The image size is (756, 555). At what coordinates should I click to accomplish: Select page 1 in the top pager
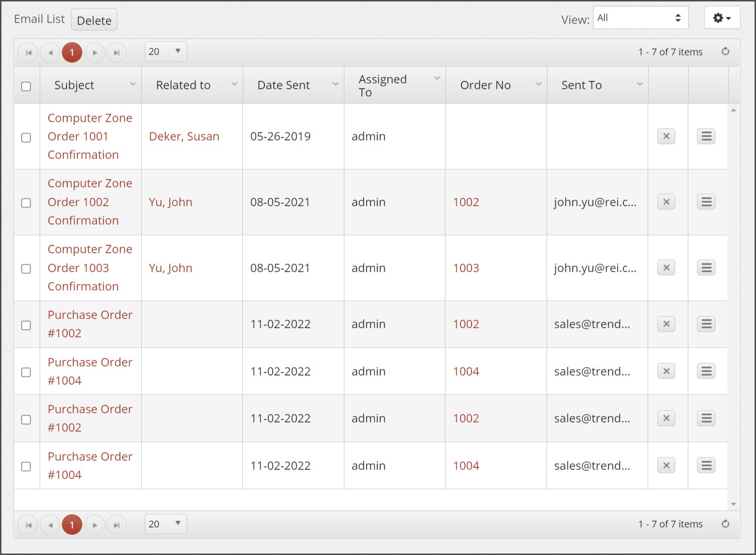tap(72, 52)
